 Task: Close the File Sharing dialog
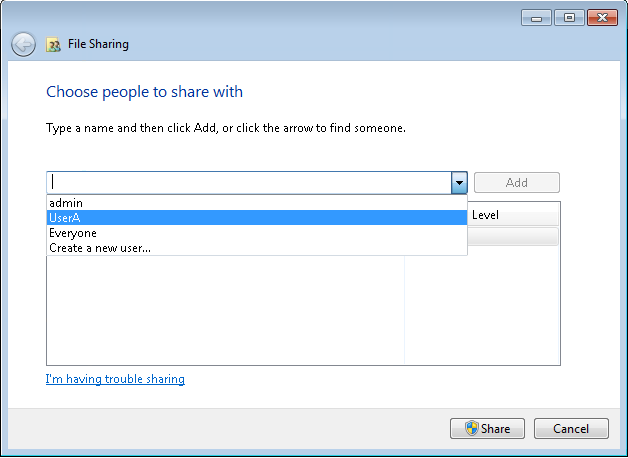coord(602,18)
